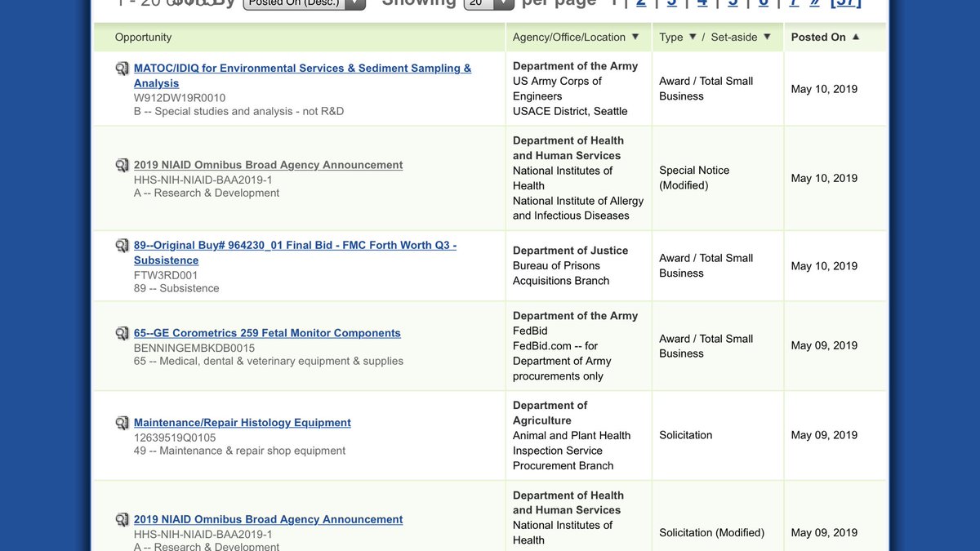Click the icon beside the Special Notice NIAID Omnibus listing
The image size is (980, 551).
(122, 165)
